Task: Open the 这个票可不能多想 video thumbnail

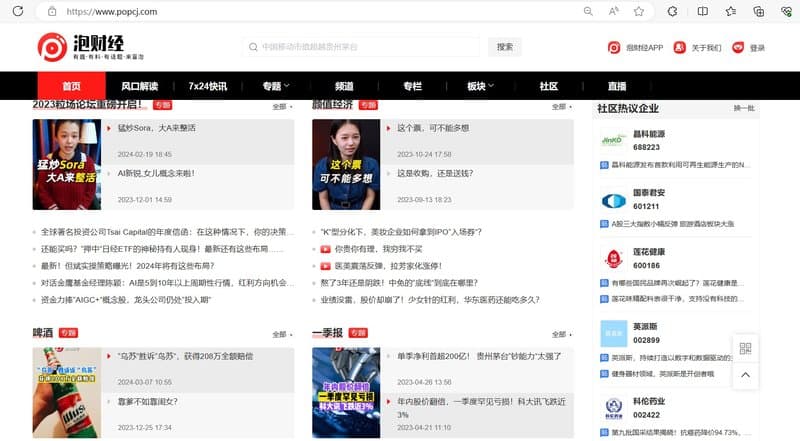Action: (346, 164)
